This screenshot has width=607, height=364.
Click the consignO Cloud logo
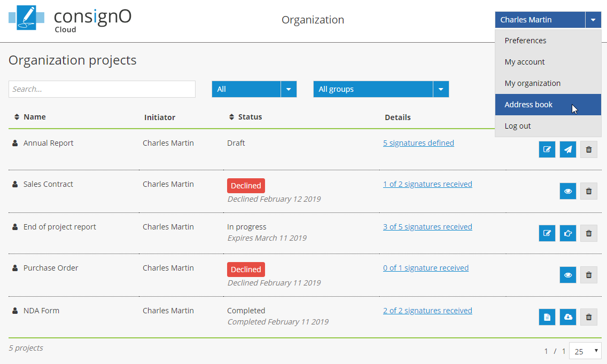pyautogui.click(x=70, y=19)
